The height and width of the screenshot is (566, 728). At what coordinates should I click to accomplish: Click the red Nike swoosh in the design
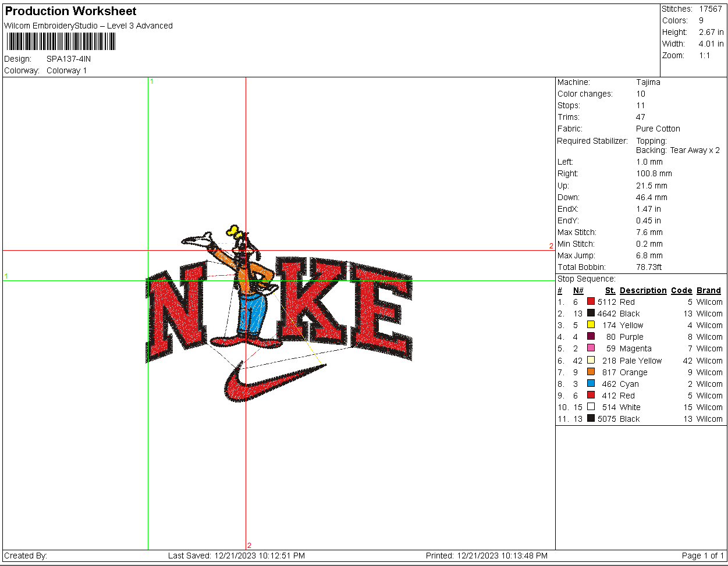[274, 382]
